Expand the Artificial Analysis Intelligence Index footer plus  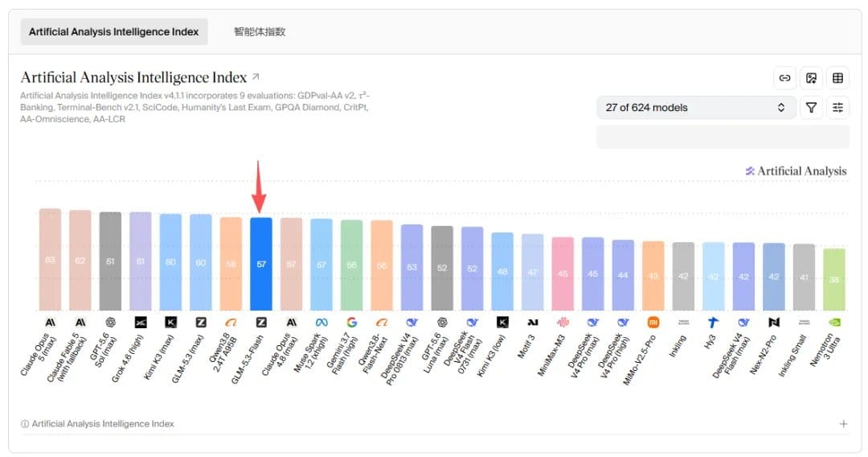click(843, 424)
